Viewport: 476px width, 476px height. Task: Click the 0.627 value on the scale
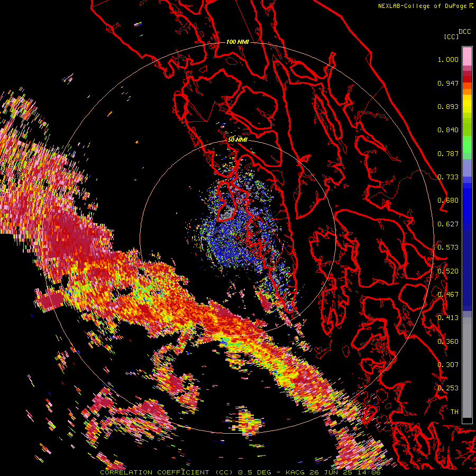[x=448, y=224]
